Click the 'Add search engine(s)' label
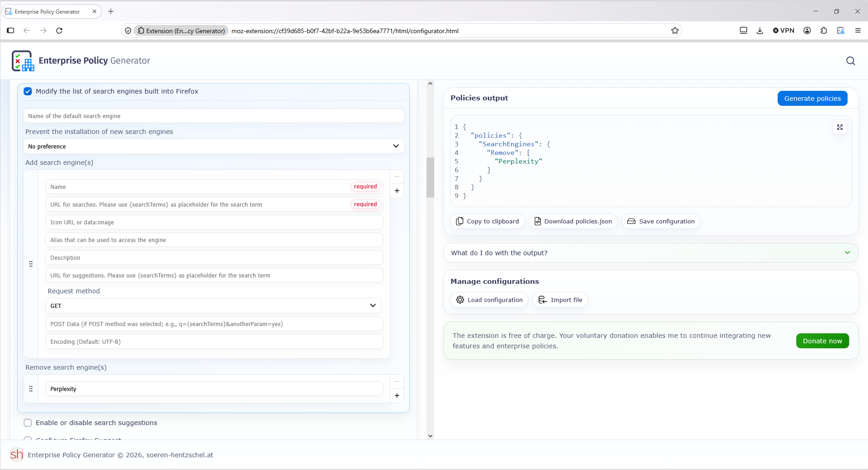The height and width of the screenshot is (470, 868). (x=60, y=163)
